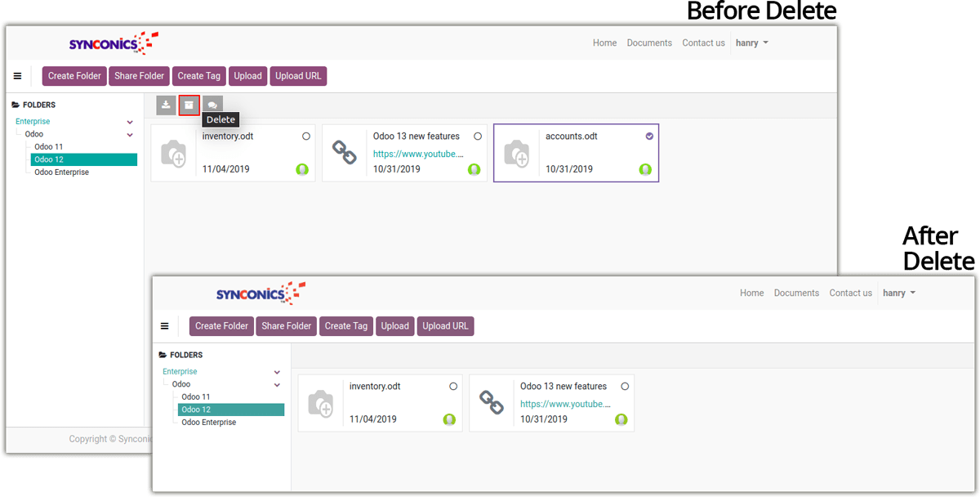This screenshot has height=497, width=980.
Task: Click the Delete archive icon outlined in red
Action: [x=189, y=105]
